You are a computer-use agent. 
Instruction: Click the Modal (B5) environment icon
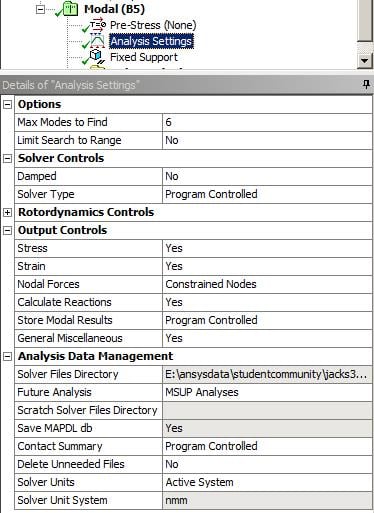[x=70, y=9]
